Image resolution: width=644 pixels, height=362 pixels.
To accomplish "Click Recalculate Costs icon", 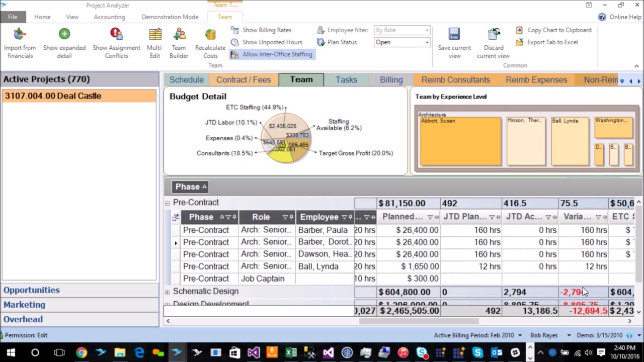I will pyautogui.click(x=210, y=34).
